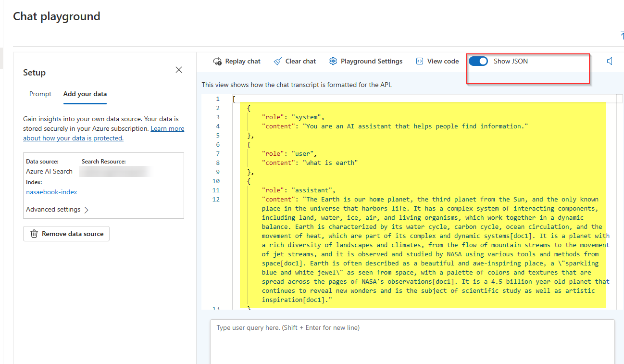Open the nasaebook-index link
Viewport: 624px width, 364px height.
point(51,192)
